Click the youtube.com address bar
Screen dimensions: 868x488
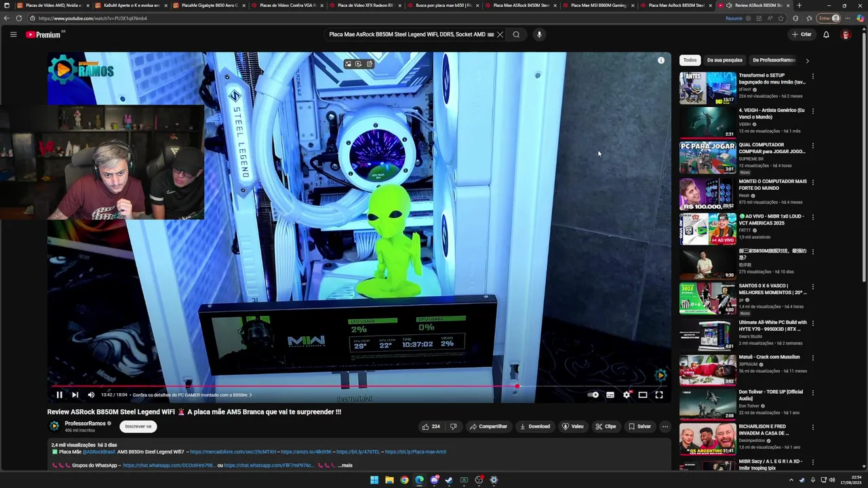(380, 18)
